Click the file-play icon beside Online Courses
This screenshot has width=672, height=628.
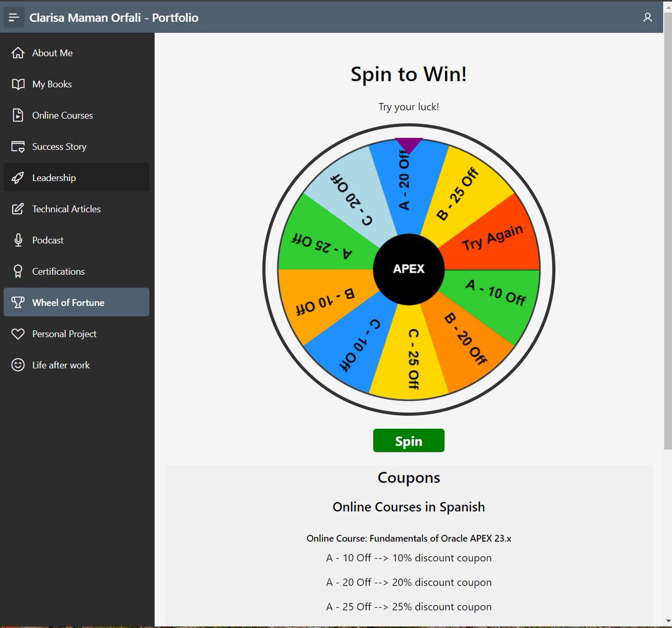coord(18,115)
